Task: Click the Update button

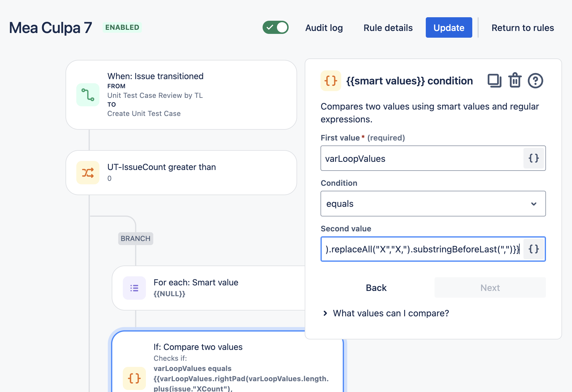Action: 449,27
